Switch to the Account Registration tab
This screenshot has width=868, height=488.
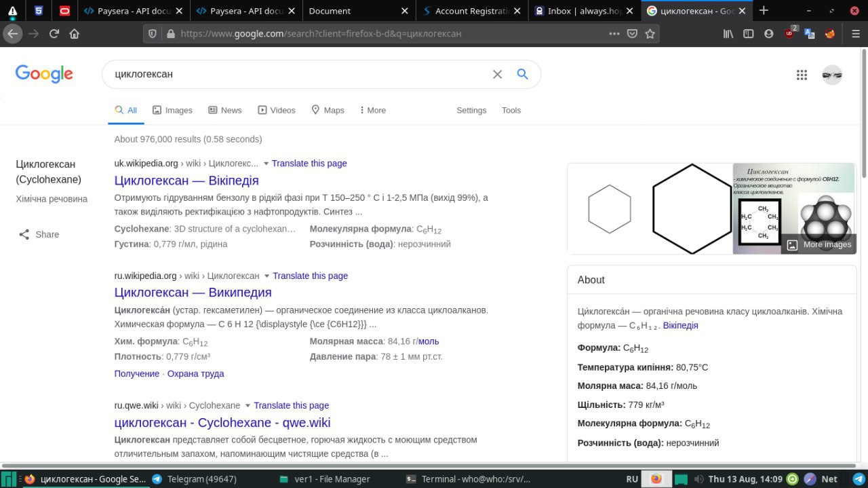point(471,10)
